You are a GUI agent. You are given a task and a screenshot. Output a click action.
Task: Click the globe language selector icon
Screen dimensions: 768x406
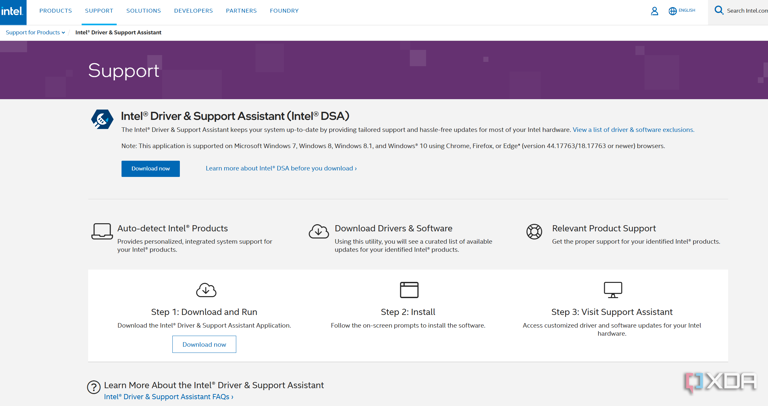(x=672, y=11)
